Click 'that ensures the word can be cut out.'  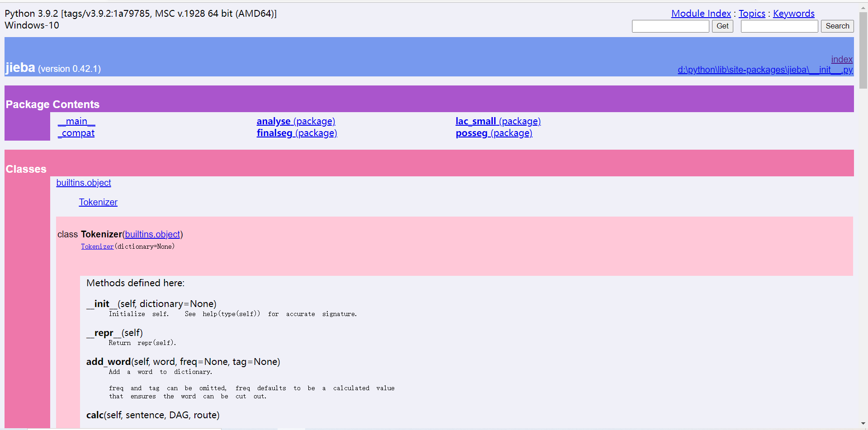[x=188, y=396]
